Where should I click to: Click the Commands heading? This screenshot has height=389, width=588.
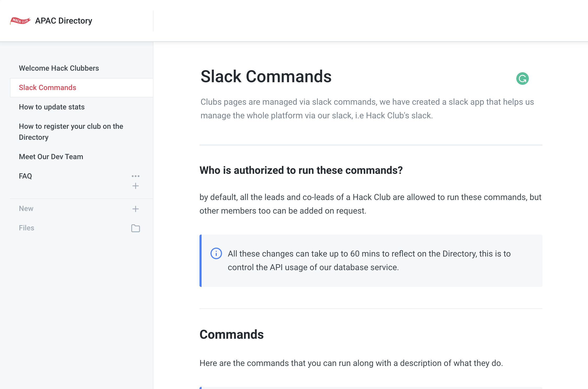(x=231, y=334)
